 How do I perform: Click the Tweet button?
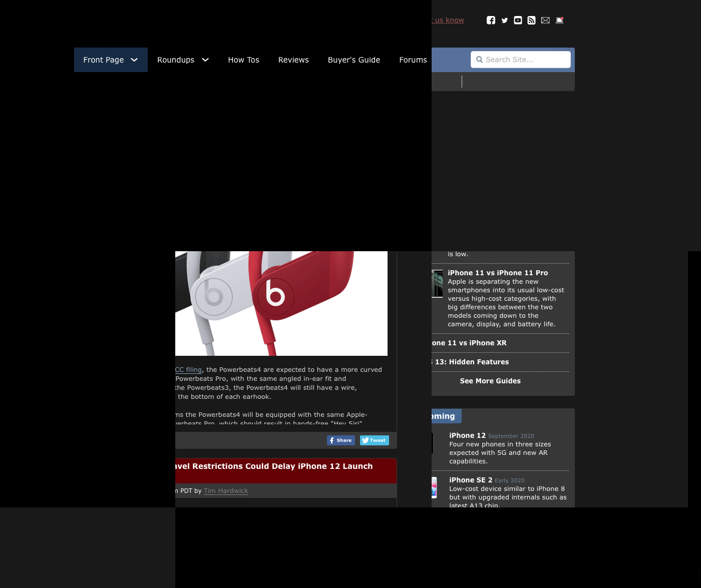[x=375, y=440]
